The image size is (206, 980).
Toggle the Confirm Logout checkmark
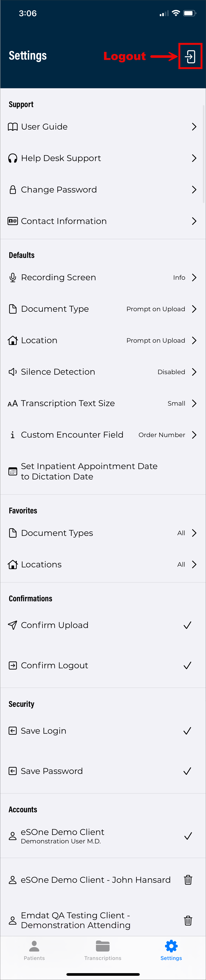[x=187, y=665]
